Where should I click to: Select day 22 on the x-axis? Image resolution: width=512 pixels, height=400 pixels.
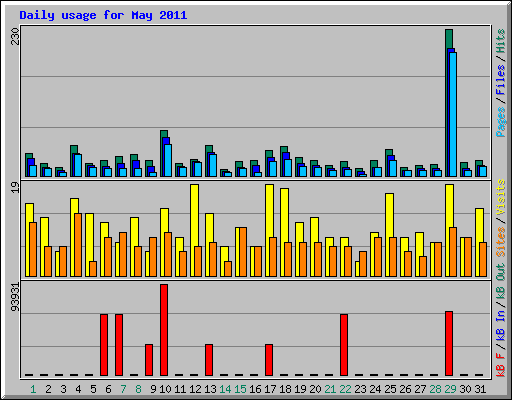(x=345, y=389)
